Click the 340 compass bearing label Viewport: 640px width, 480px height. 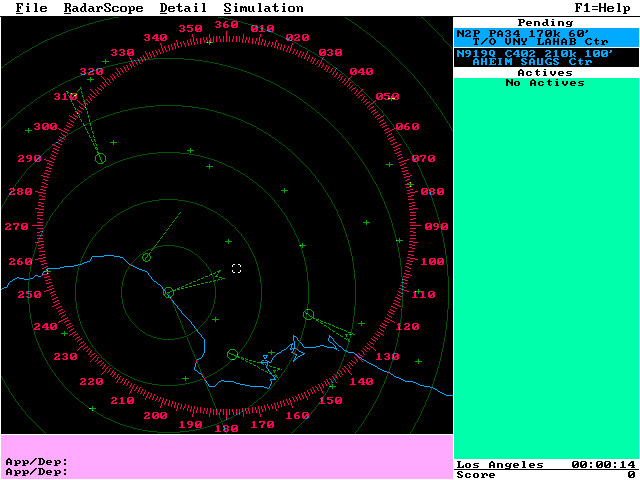[x=156, y=38]
